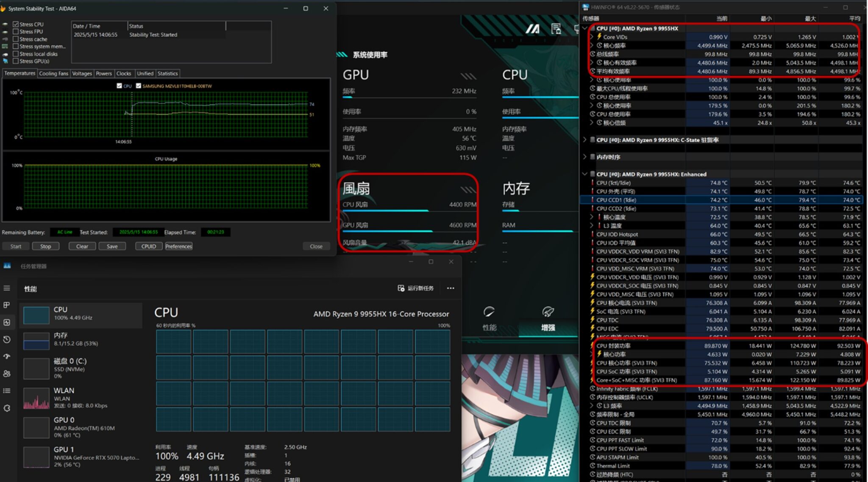Click AIDA64 flame icon in title bar

click(3, 8)
